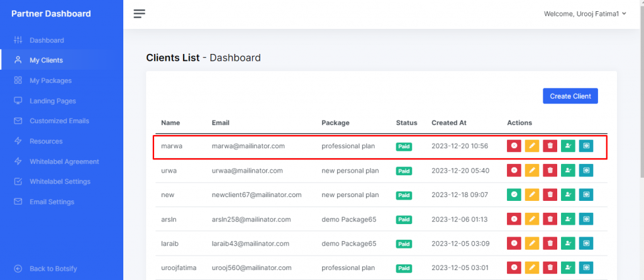Click the red deactivate icon for laraib

[514, 243]
